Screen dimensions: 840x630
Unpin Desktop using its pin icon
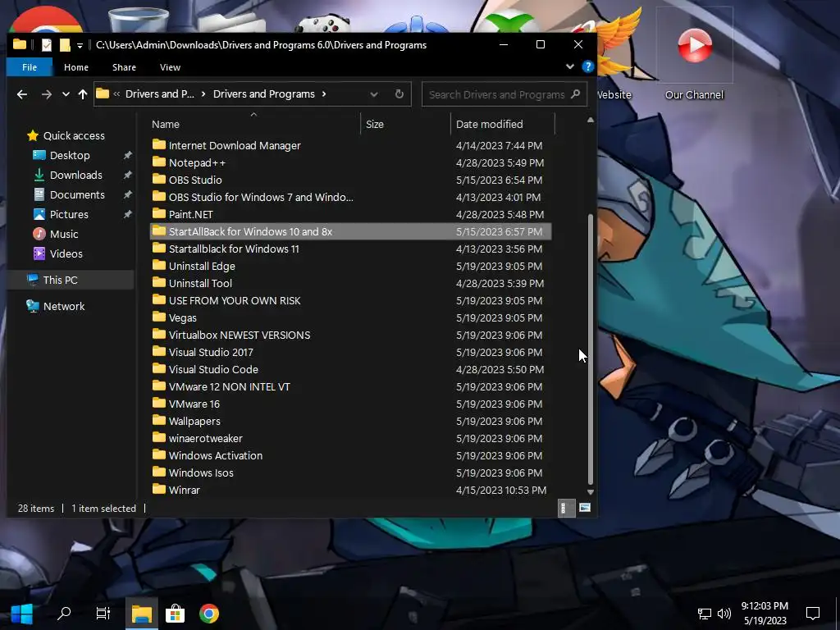(x=127, y=155)
